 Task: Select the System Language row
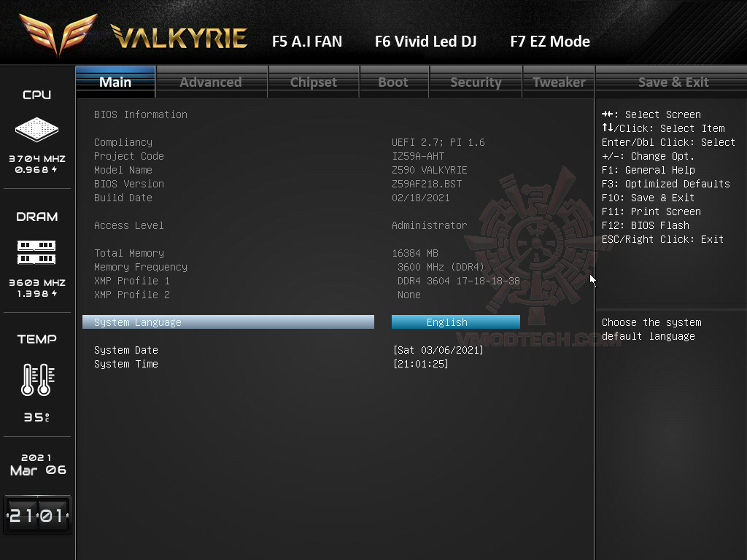228,322
